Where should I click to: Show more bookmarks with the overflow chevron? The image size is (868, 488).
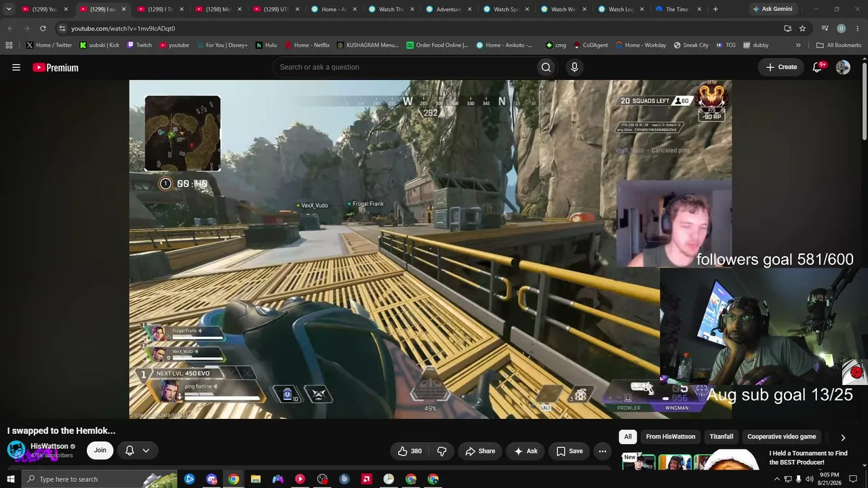click(798, 45)
